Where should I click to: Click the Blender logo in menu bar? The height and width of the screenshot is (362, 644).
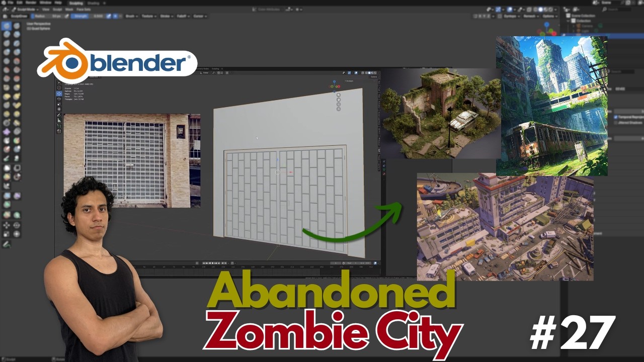click(4, 3)
